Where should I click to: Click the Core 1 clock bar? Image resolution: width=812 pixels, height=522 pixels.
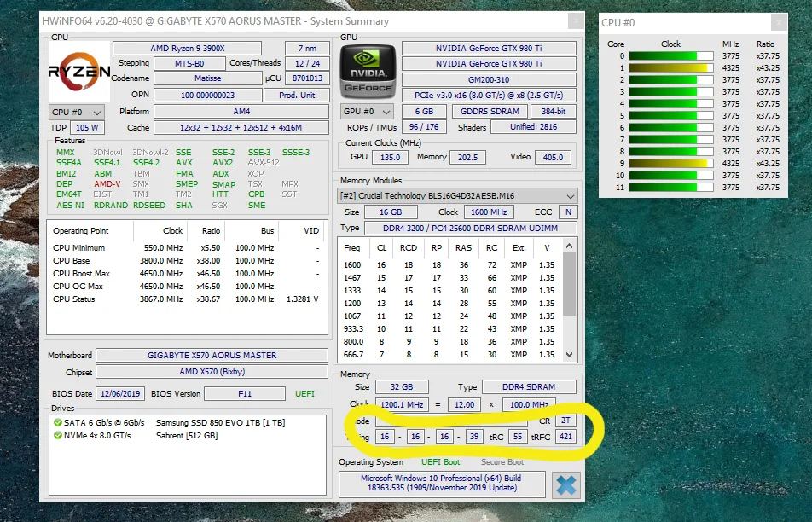671,68
